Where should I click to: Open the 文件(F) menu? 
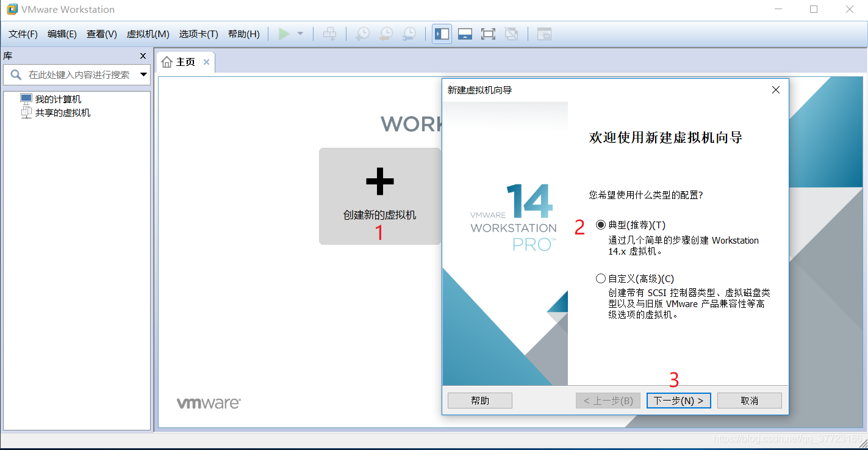[x=23, y=34]
